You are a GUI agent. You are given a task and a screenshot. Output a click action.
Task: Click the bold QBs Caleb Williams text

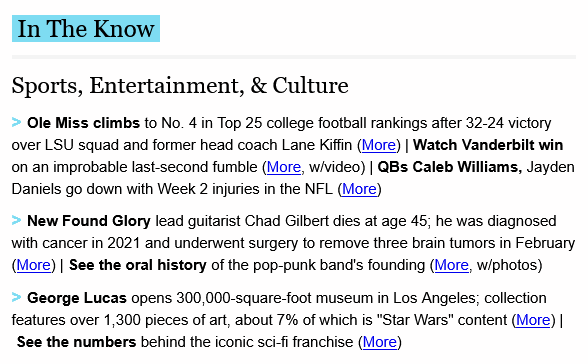click(x=450, y=167)
